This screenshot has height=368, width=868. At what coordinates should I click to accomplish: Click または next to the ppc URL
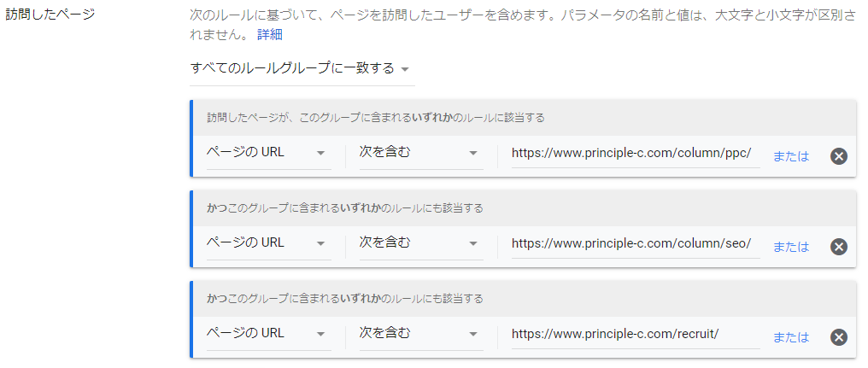click(x=790, y=156)
